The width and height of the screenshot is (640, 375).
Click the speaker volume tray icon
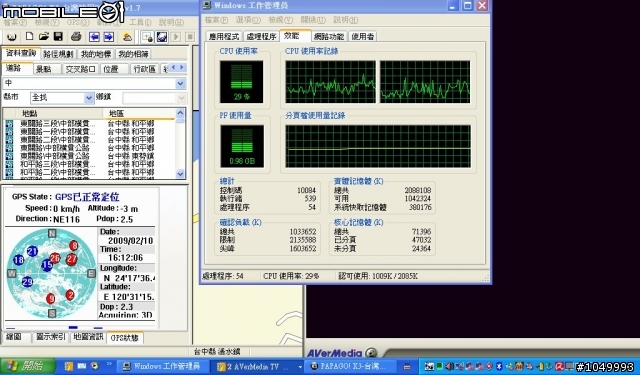click(449, 366)
